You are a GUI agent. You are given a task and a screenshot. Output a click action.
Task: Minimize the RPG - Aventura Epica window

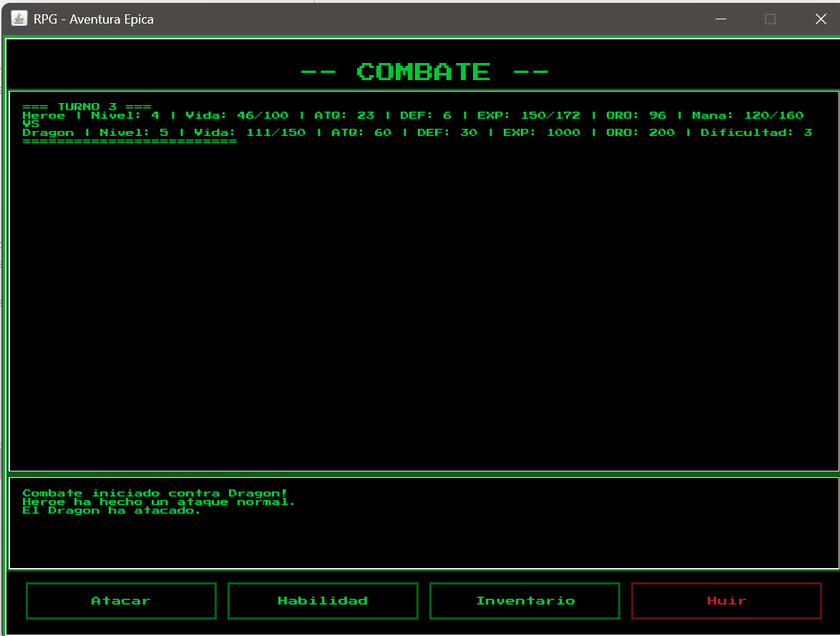click(x=721, y=19)
